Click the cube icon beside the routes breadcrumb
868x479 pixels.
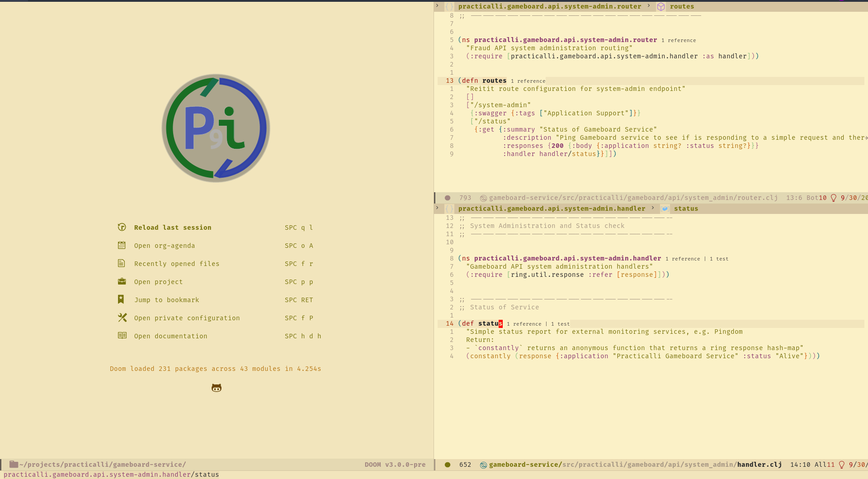click(x=661, y=6)
